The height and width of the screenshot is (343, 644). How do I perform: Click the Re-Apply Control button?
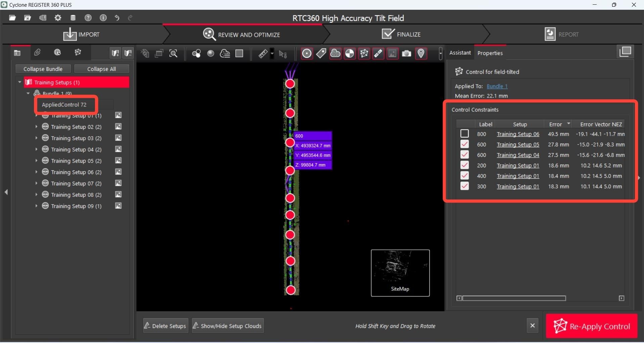pos(592,326)
